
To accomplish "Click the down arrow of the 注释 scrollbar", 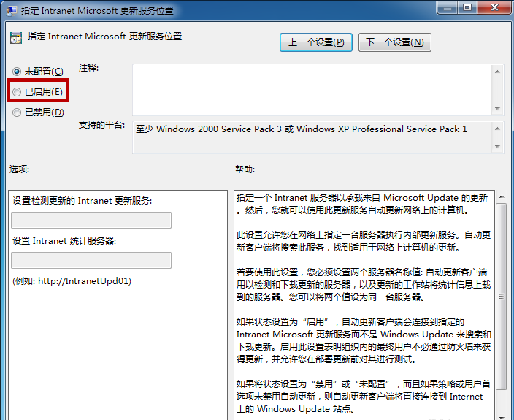I will 497,109.
